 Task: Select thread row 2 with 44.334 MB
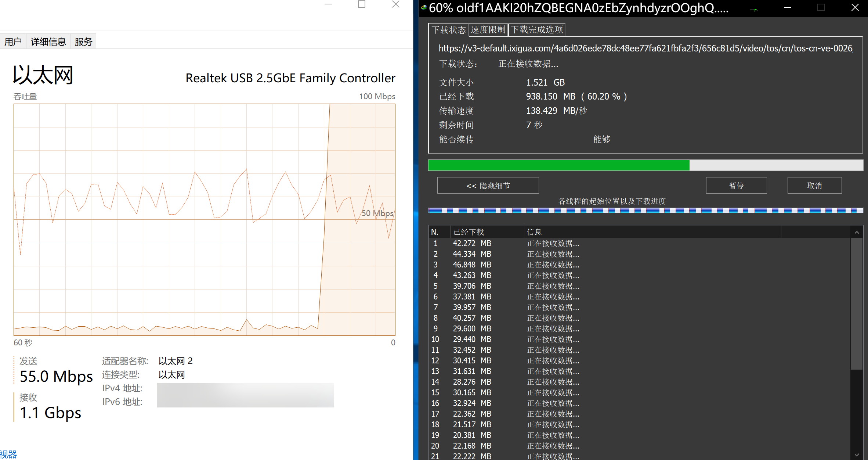tap(639, 254)
